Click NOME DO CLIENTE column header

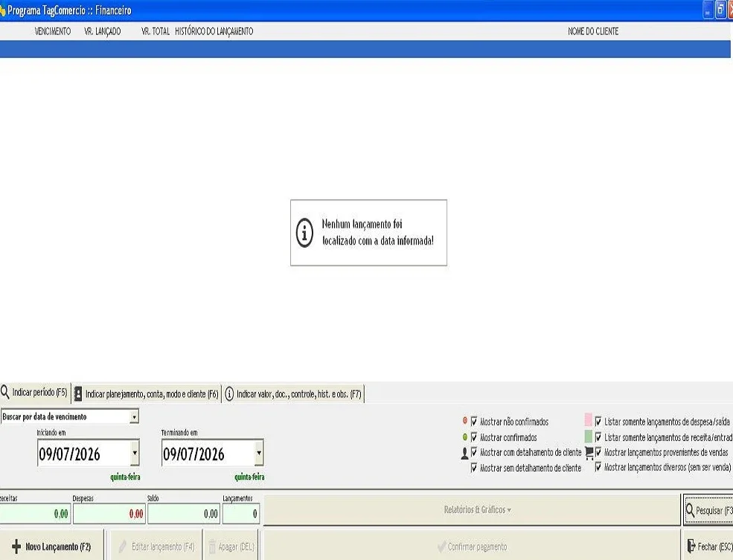[x=593, y=31]
